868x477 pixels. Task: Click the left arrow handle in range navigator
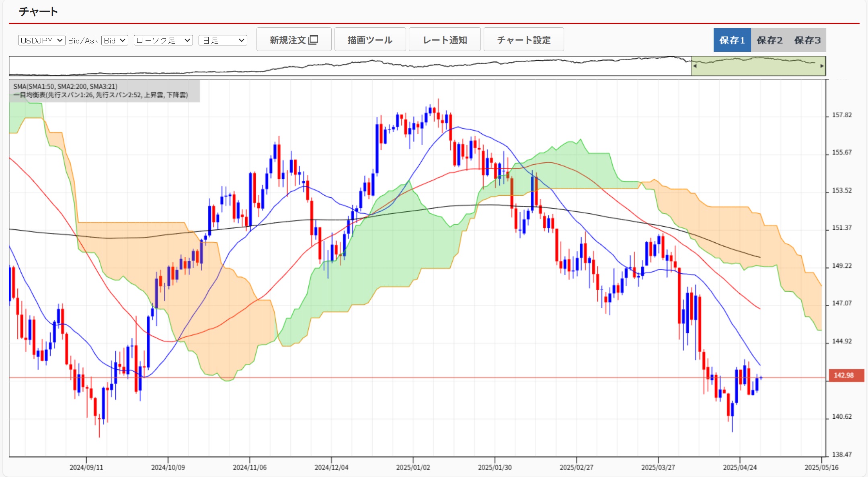(x=695, y=66)
